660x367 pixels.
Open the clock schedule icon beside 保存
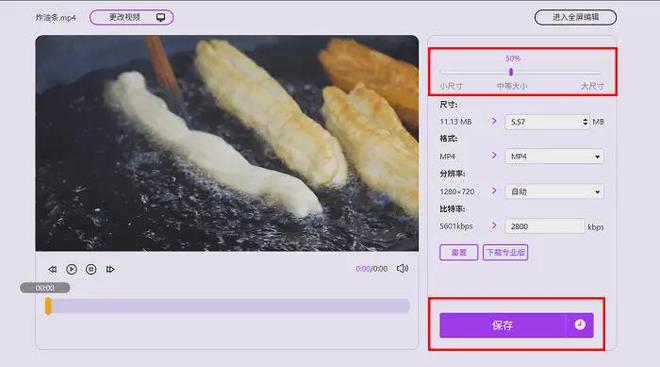point(580,324)
